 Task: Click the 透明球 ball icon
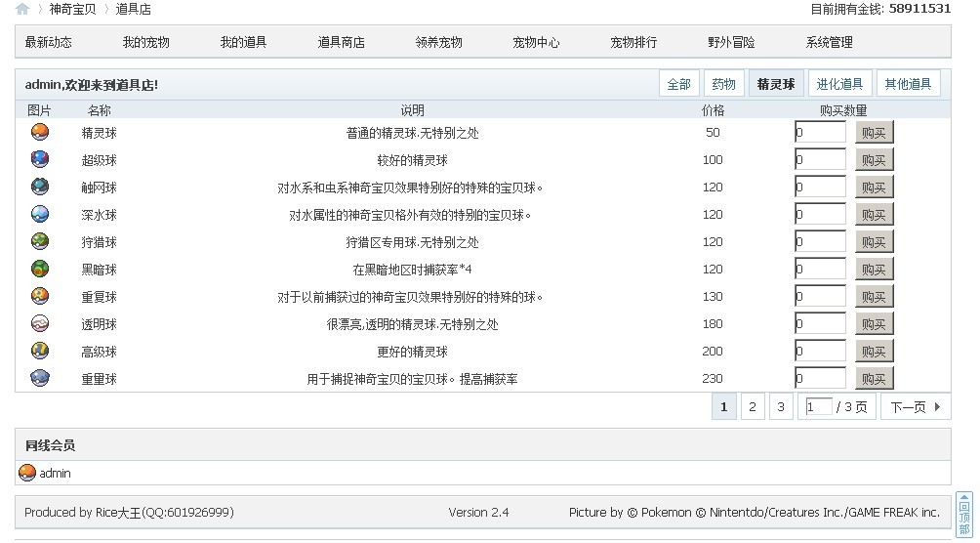40,323
